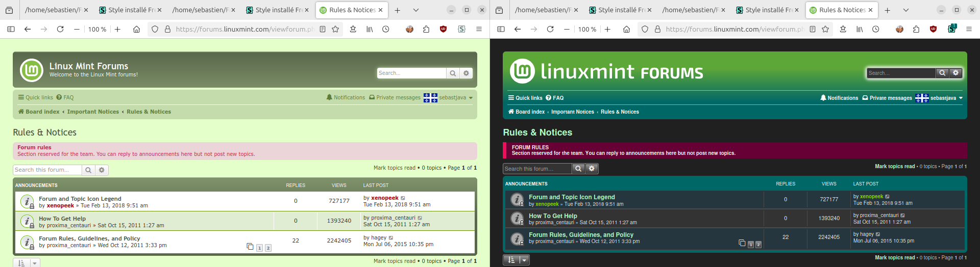Screen dimensions: 980x267
Task: Zoom in with plus in left window toolbar
Action: 117,29
